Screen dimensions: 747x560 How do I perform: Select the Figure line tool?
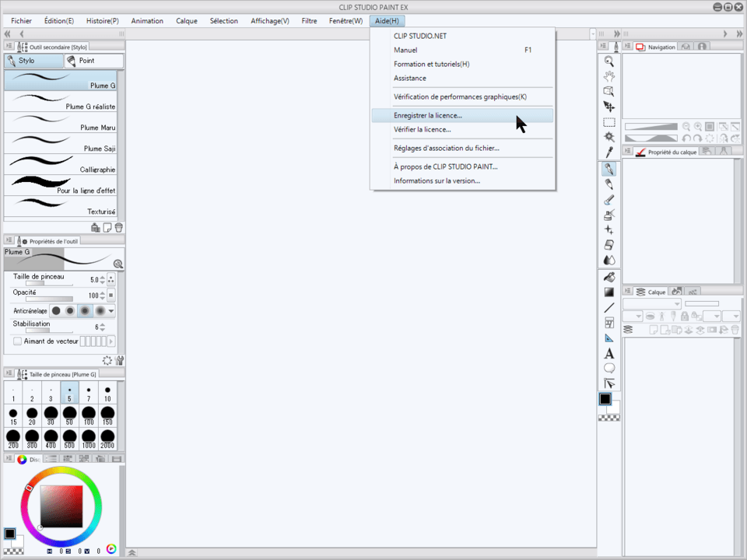coord(608,308)
